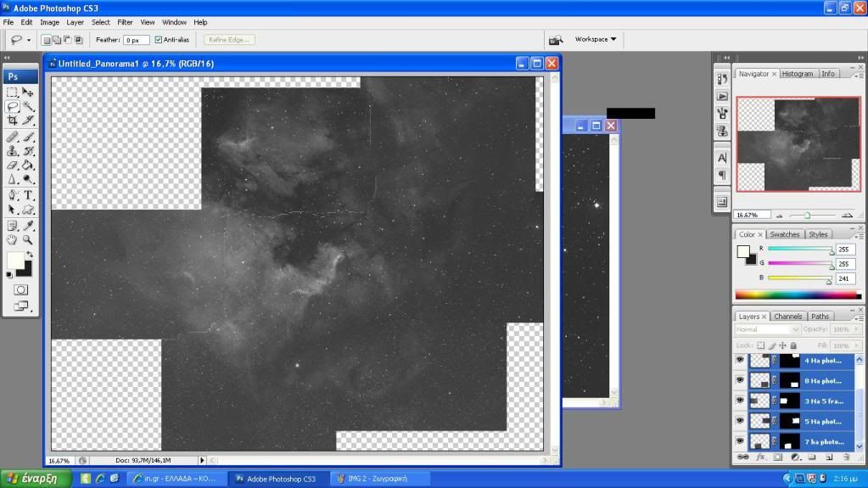Open the Workspace dropdown
The image size is (868, 488).
point(596,39)
